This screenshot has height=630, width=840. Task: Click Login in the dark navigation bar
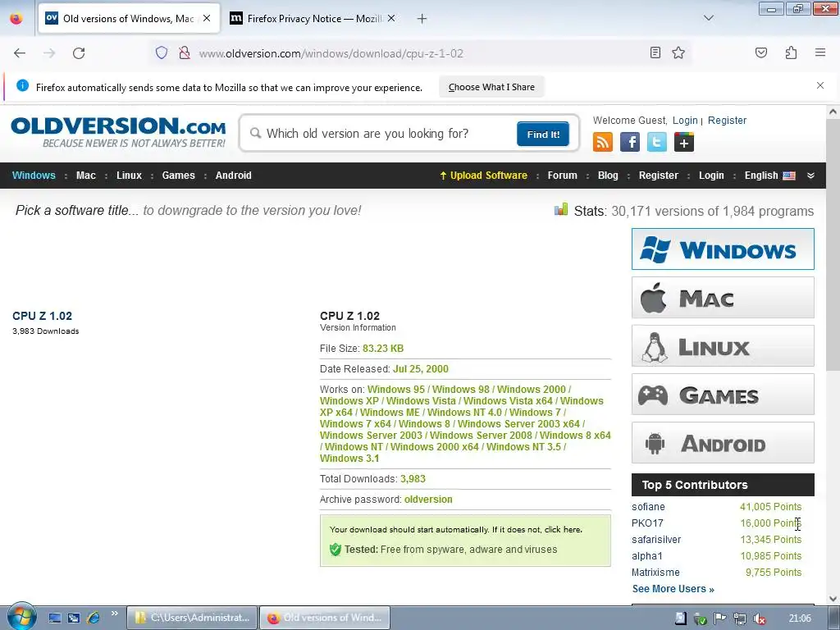711,176
